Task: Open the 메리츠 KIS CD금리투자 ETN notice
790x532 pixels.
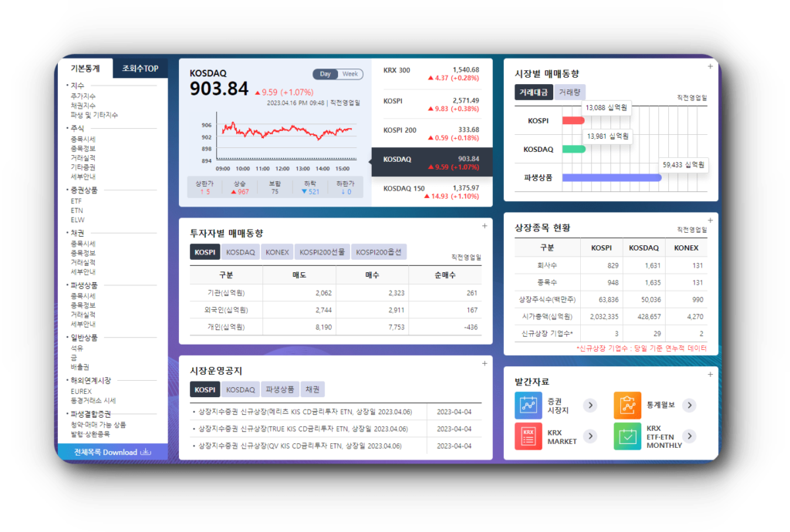Action: pyautogui.click(x=306, y=412)
